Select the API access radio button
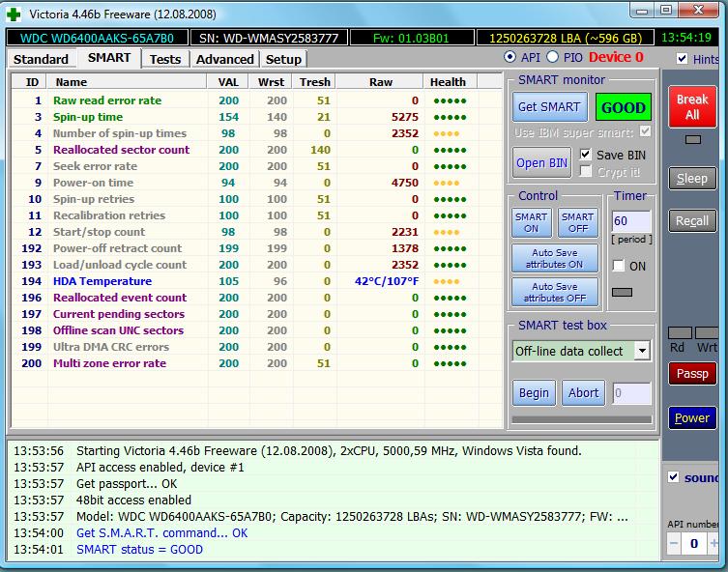This screenshot has height=572, width=728. 510,57
